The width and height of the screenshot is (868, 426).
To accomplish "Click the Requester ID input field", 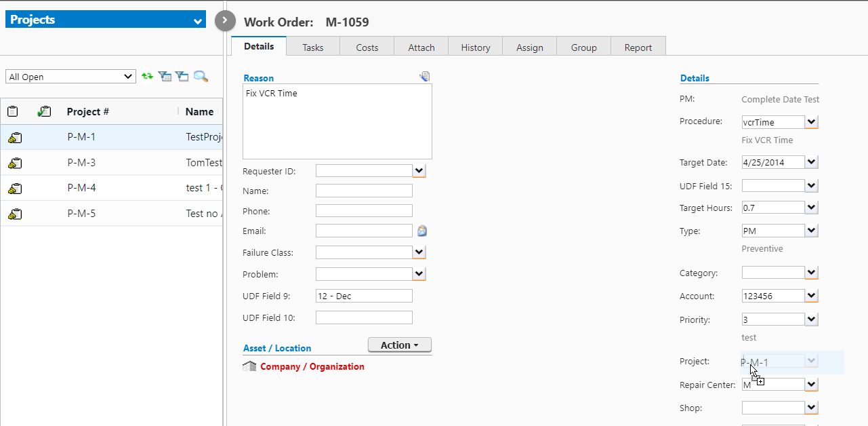I will tap(364, 171).
